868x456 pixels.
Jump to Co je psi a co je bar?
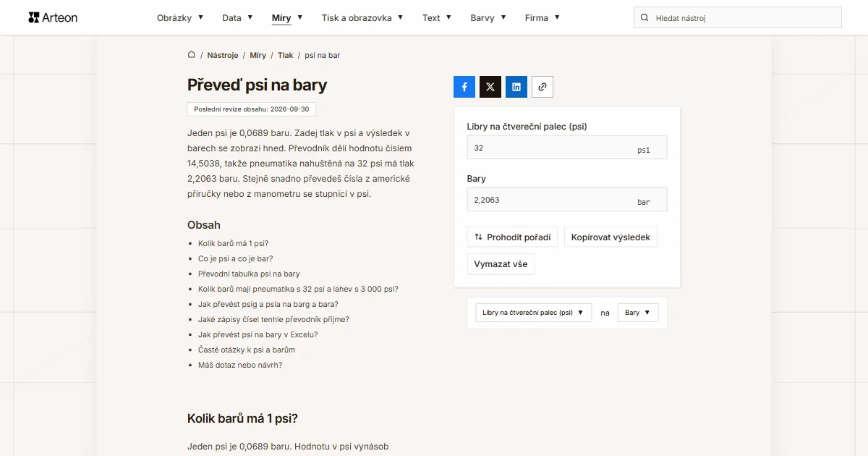[236, 258]
